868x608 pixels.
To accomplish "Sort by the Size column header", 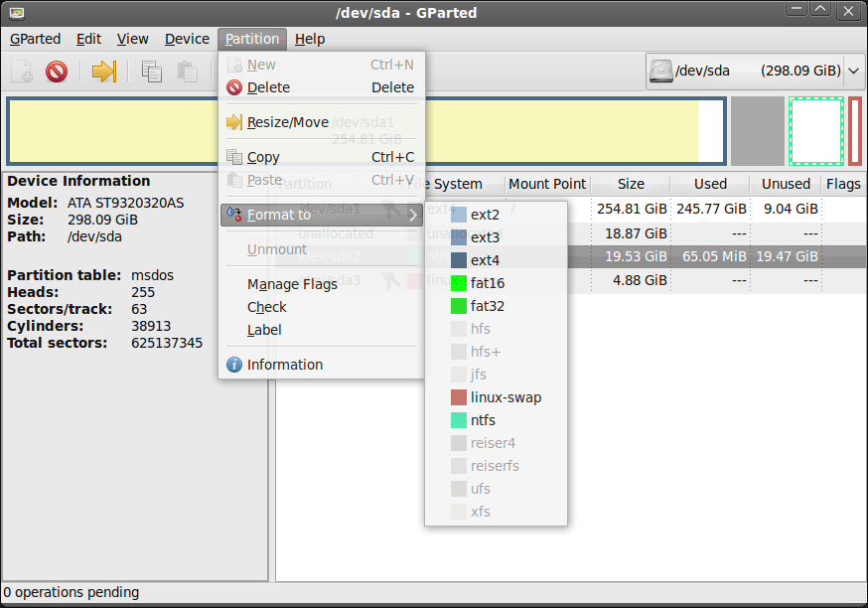I will click(x=631, y=184).
